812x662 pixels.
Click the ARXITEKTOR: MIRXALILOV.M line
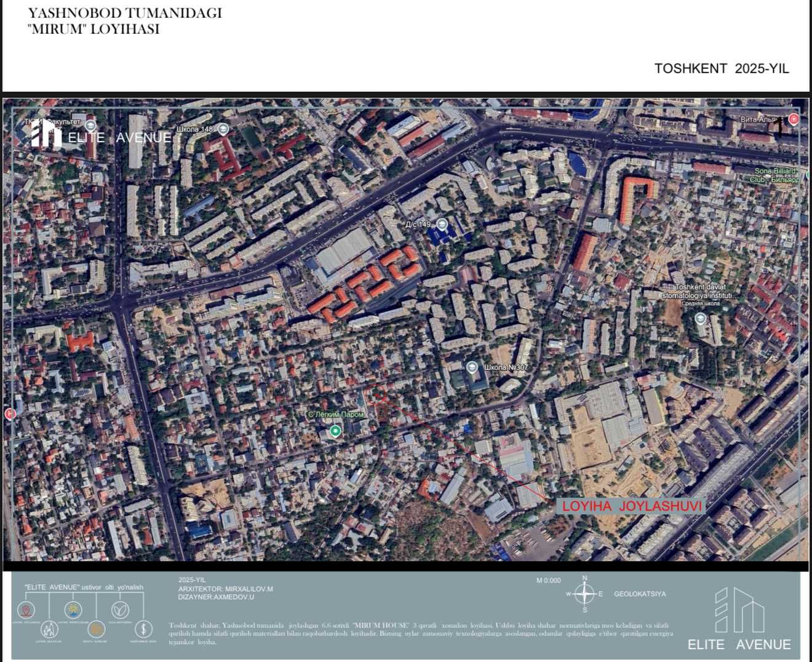[x=225, y=589]
